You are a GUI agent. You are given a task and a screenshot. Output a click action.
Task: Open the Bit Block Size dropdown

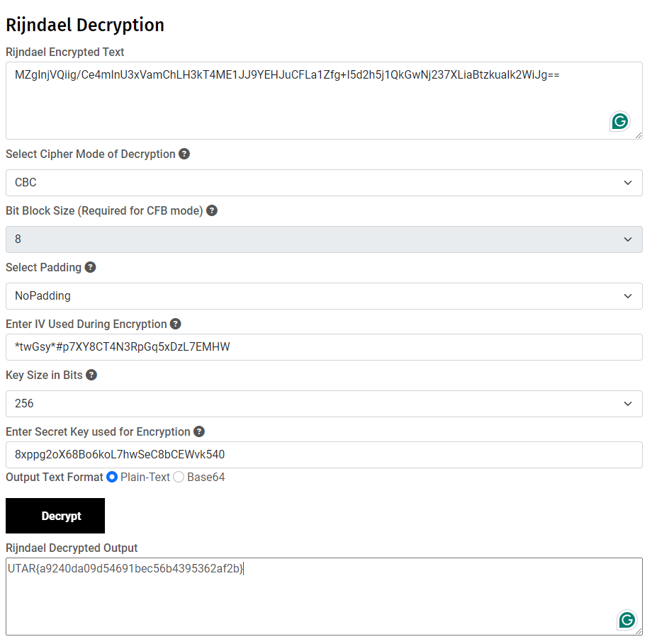coord(324,239)
